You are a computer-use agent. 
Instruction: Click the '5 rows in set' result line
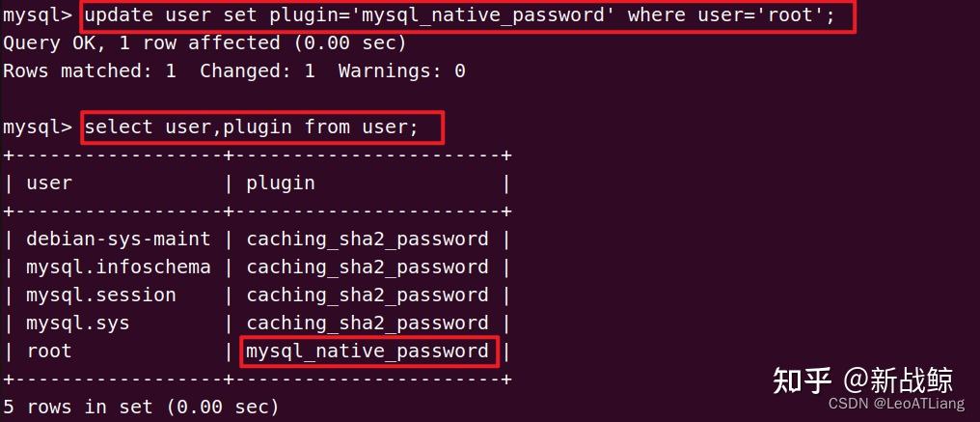tap(141, 407)
